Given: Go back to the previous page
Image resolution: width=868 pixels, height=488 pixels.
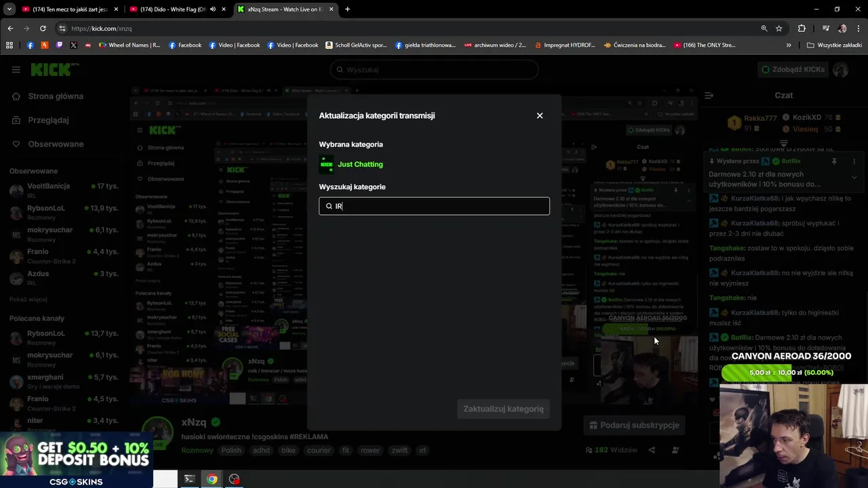Looking at the screenshot, I should click(10, 28).
